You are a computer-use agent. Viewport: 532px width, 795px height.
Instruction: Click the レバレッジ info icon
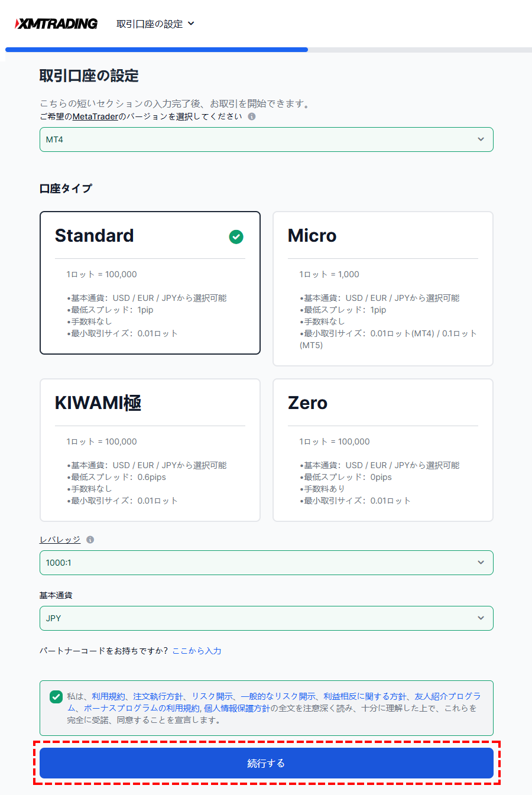pos(90,540)
